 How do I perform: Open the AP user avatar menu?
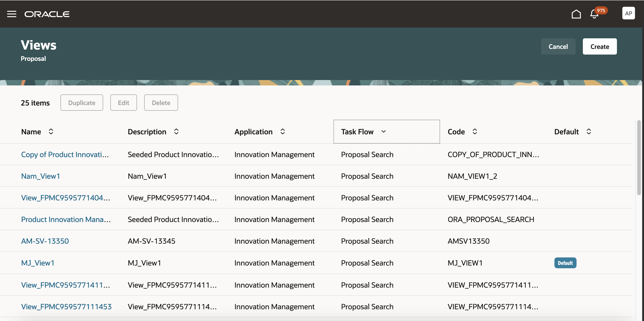point(628,14)
